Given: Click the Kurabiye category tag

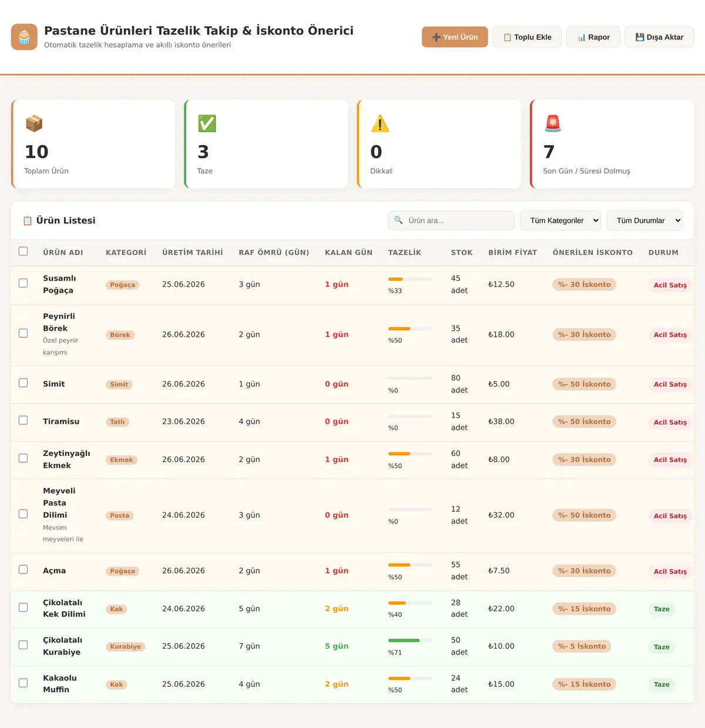Looking at the screenshot, I should tap(126, 646).
